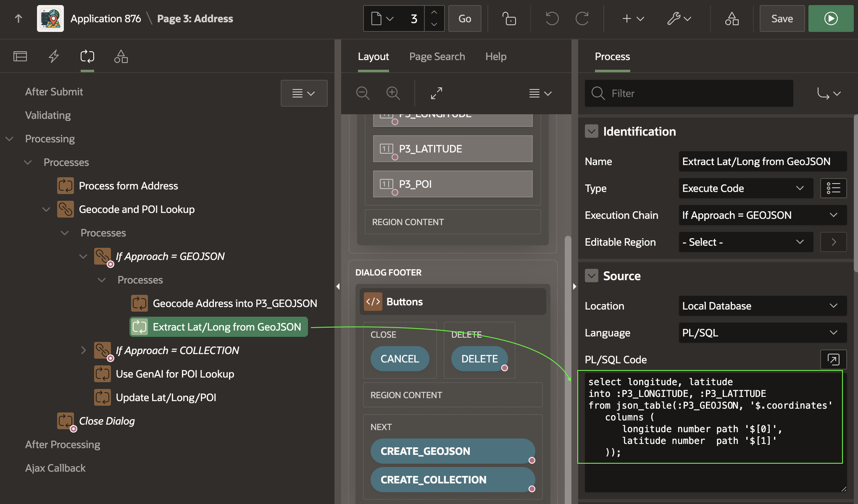Image resolution: width=858 pixels, height=504 pixels.
Task: Collapse the Source section toggle
Action: tap(592, 276)
